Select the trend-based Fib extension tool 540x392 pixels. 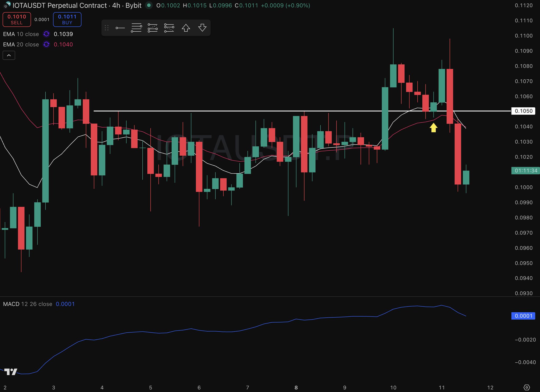tap(153, 28)
